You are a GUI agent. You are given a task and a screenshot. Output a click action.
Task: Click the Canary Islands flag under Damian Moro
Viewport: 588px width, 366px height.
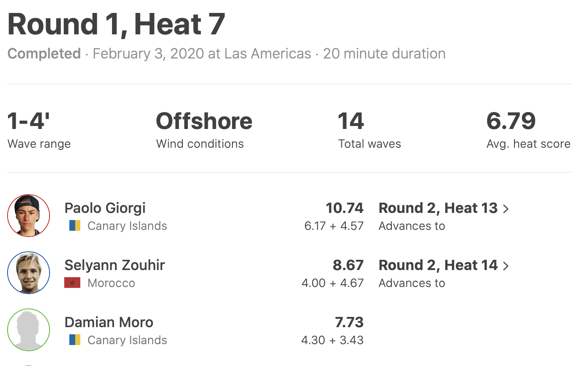pos(75,340)
